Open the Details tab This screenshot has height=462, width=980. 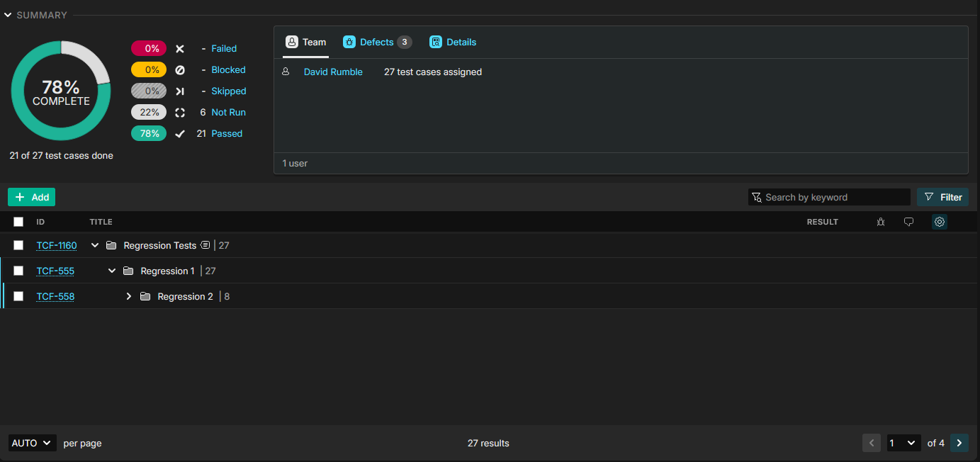[453, 43]
